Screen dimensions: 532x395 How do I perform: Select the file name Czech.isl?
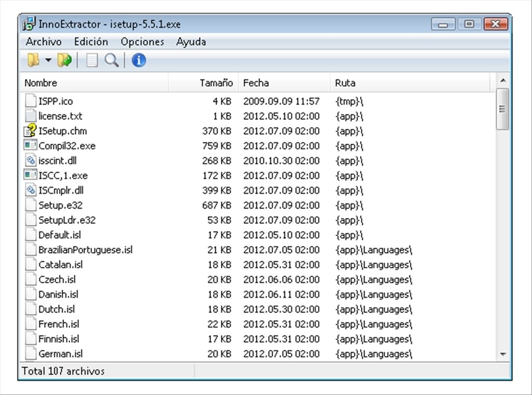pyautogui.click(x=57, y=280)
